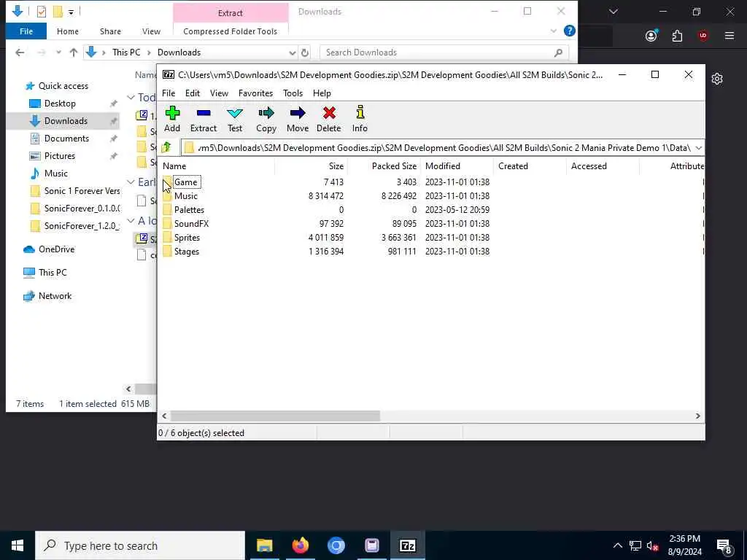Image resolution: width=747 pixels, height=560 pixels.
Task: Refresh the Downloads folder in Explorer
Action: pyautogui.click(x=305, y=52)
